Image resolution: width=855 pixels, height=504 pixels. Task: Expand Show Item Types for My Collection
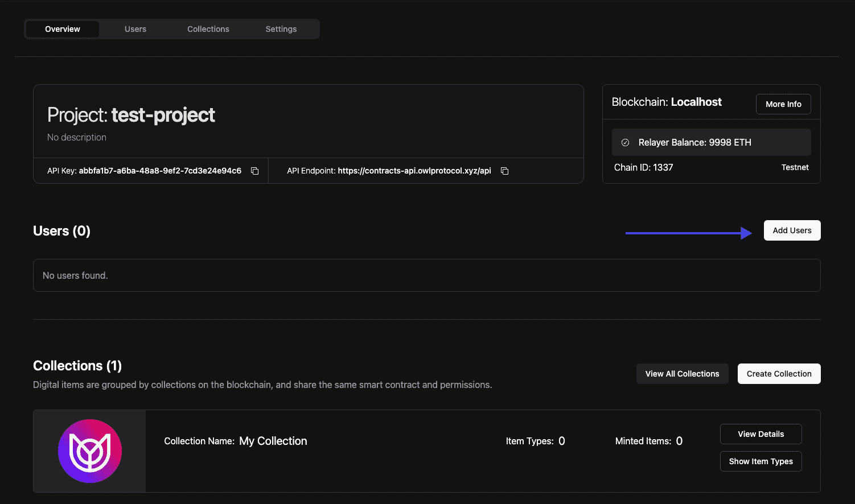point(761,461)
